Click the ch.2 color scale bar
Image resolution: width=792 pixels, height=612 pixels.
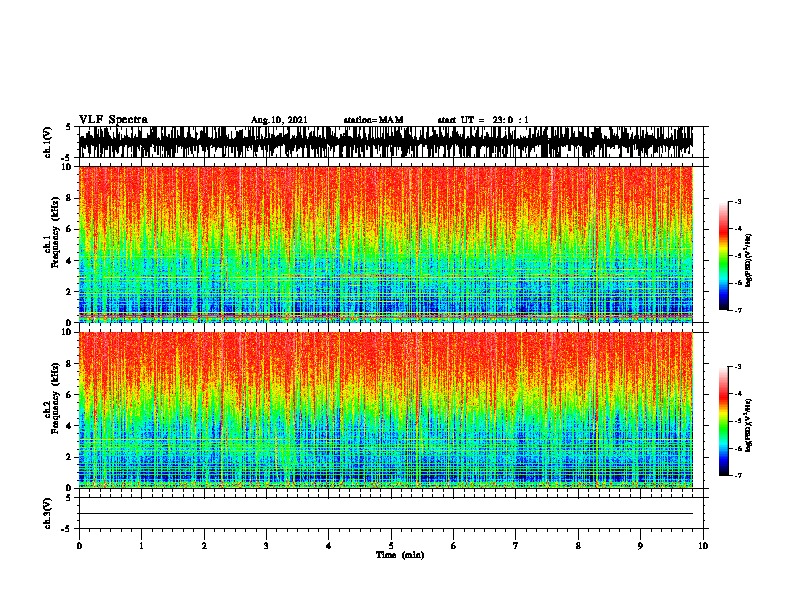pos(723,421)
